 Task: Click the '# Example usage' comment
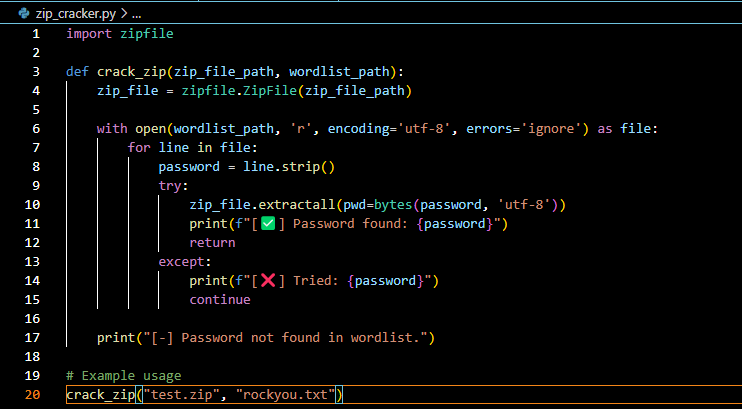click(124, 375)
